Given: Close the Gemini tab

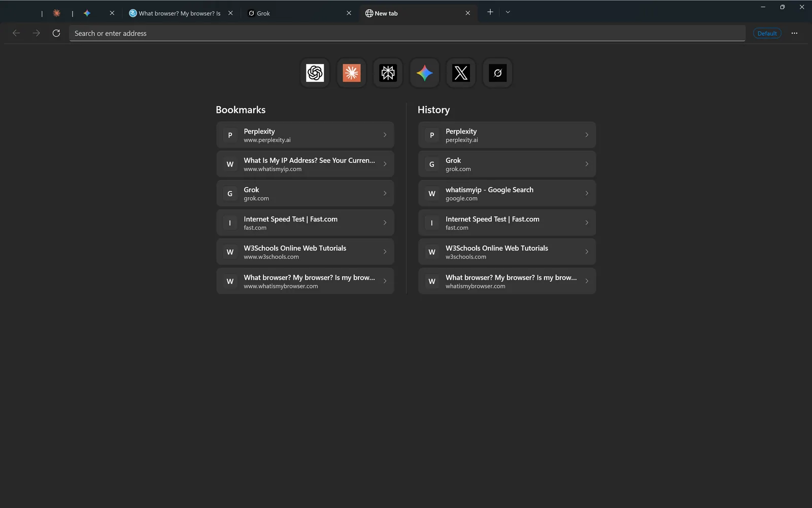Looking at the screenshot, I should point(112,13).
